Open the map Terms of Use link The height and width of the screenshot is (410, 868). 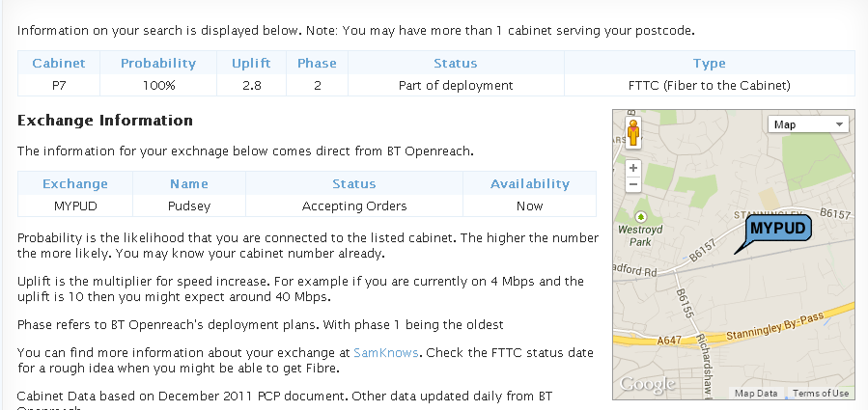click(821, 394)
